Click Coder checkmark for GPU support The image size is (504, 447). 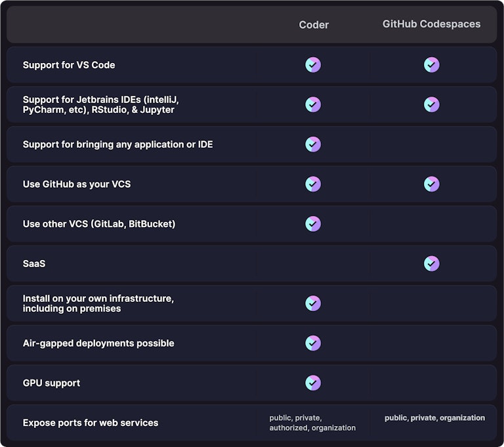313,383
